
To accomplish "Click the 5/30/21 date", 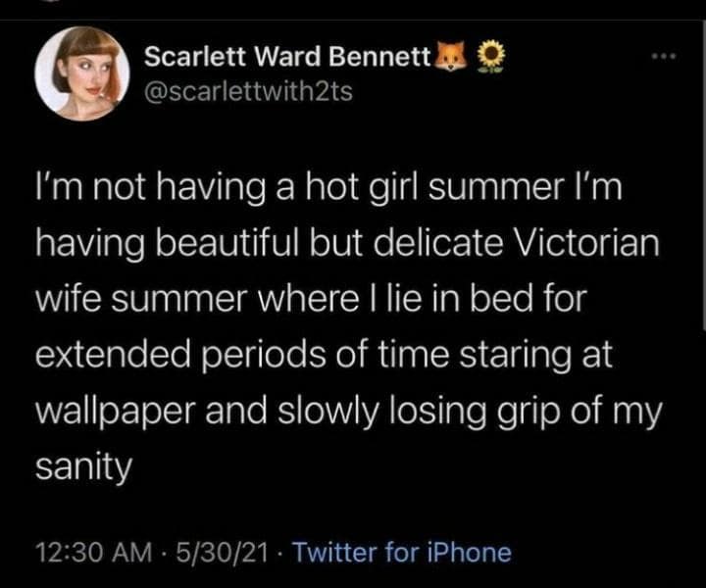I will point(221,552).
